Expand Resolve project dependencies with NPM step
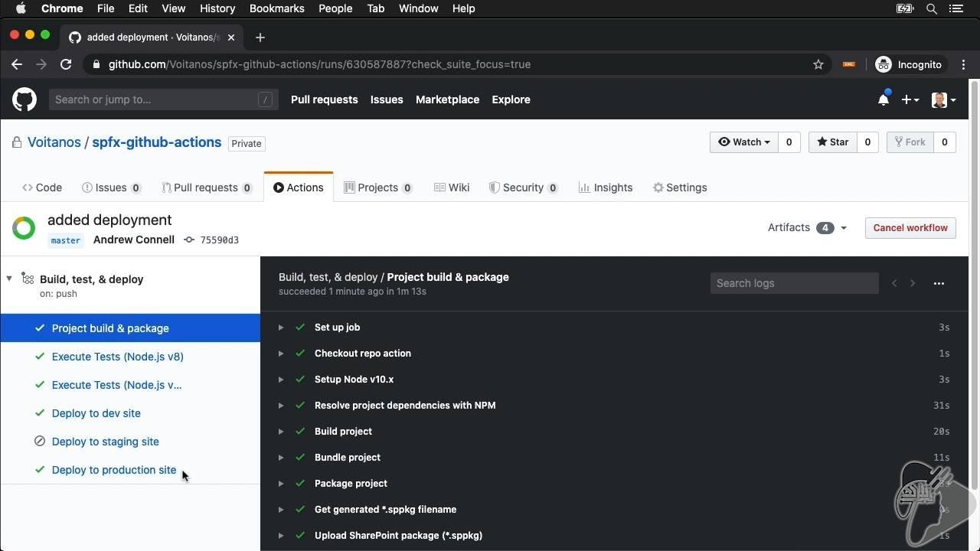980x551 pixels. tap(615, 406)
